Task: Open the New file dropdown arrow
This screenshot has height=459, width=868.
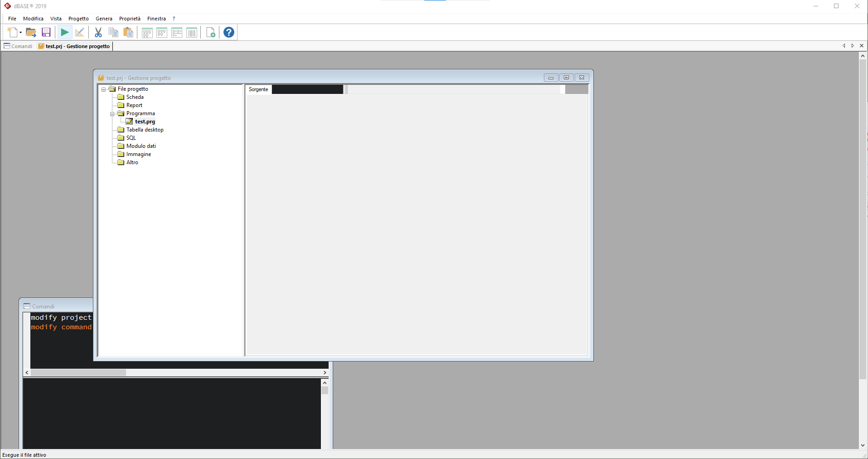Action: click(21, 33)
